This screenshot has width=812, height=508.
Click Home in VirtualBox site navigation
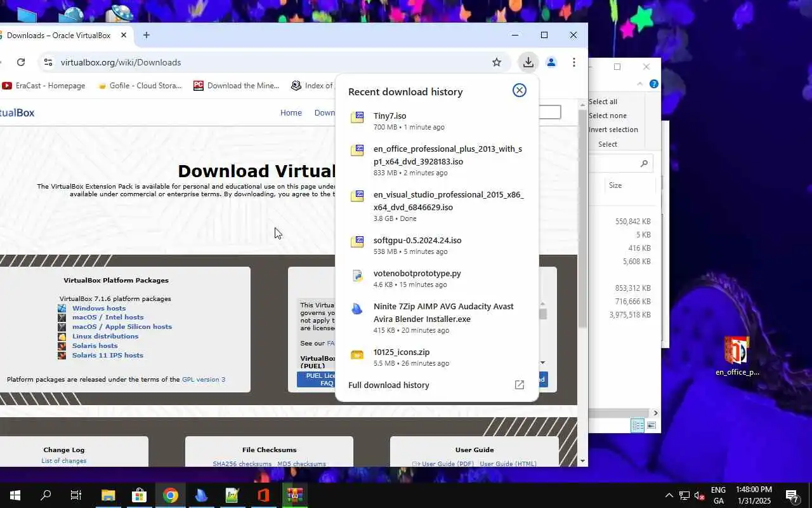[x=291, y=112]
